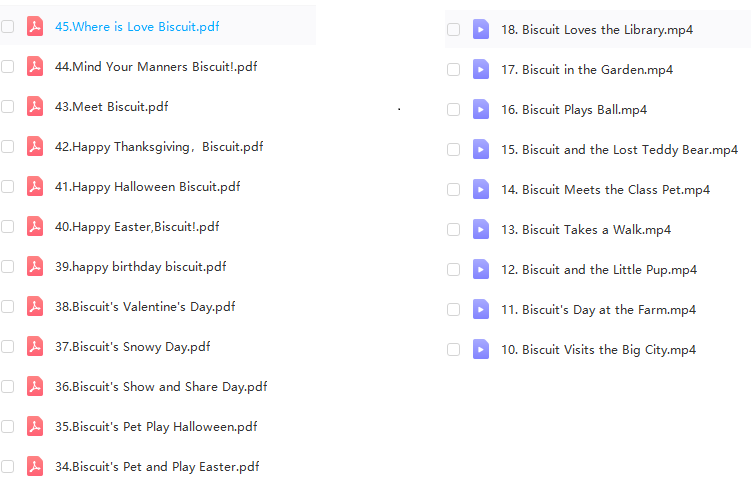Image resolution: width=751 pixels, height=492 pixels.
Task: Tick checkbox for 18. Biscuit Loves the Library.mp4
Action: tap(454, 29)
